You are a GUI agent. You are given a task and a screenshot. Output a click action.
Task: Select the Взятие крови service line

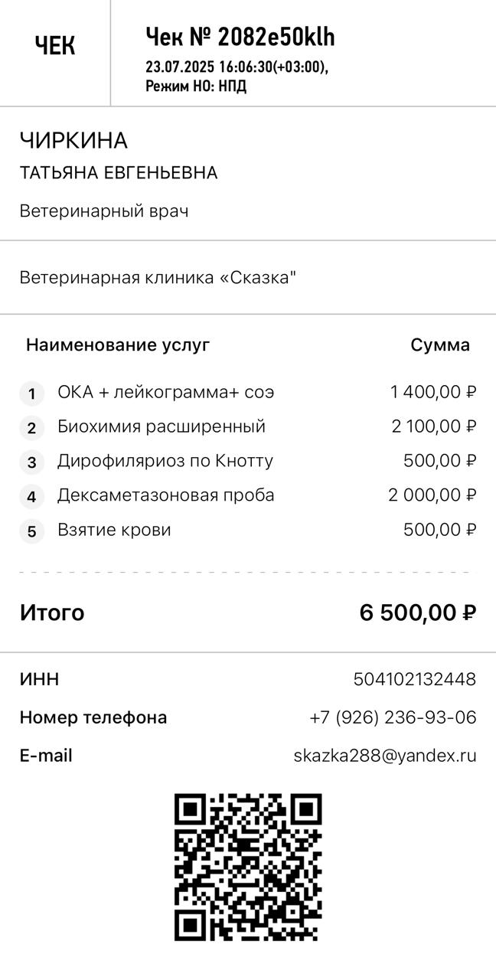pos(114,530)
